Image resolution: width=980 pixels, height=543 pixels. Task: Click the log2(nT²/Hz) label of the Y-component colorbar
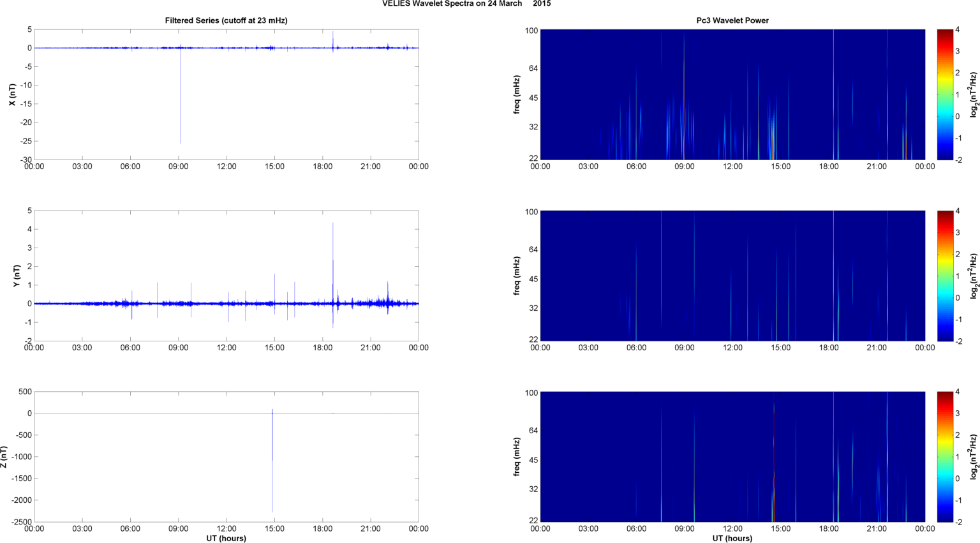coord(974,276)
